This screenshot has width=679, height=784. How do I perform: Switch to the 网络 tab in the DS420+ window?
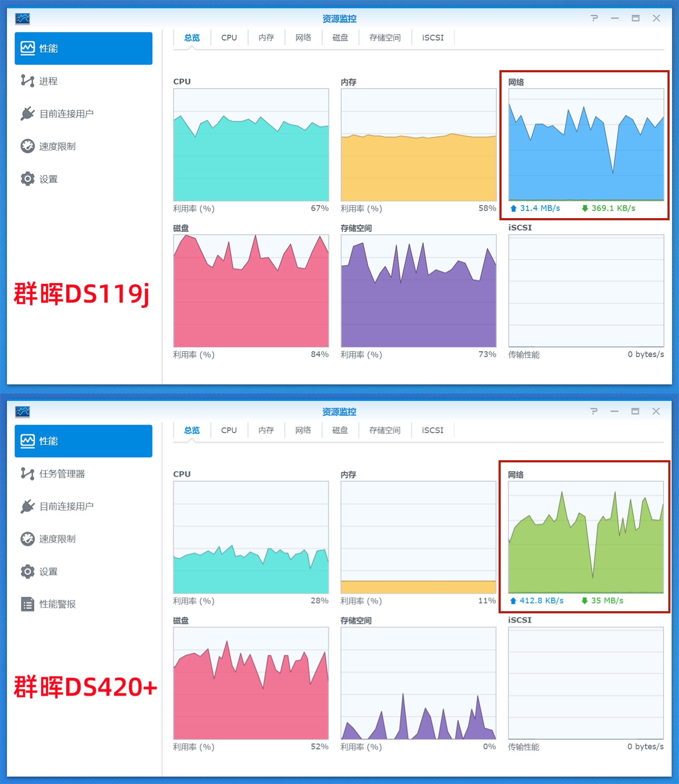303,430
